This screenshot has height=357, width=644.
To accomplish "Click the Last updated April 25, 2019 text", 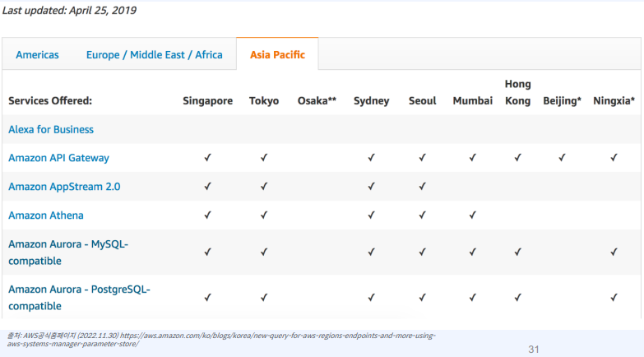I will pos(69,10).
